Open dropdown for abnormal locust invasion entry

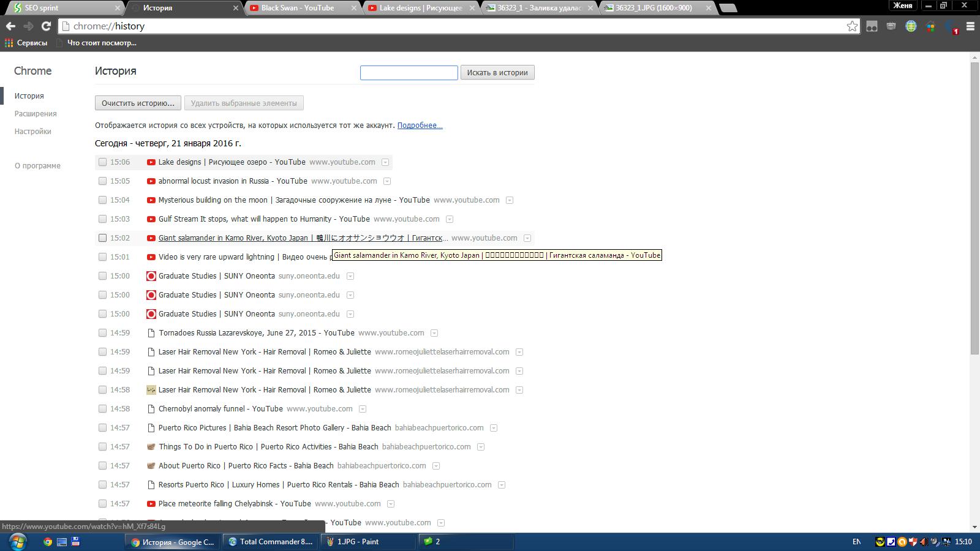387,181
